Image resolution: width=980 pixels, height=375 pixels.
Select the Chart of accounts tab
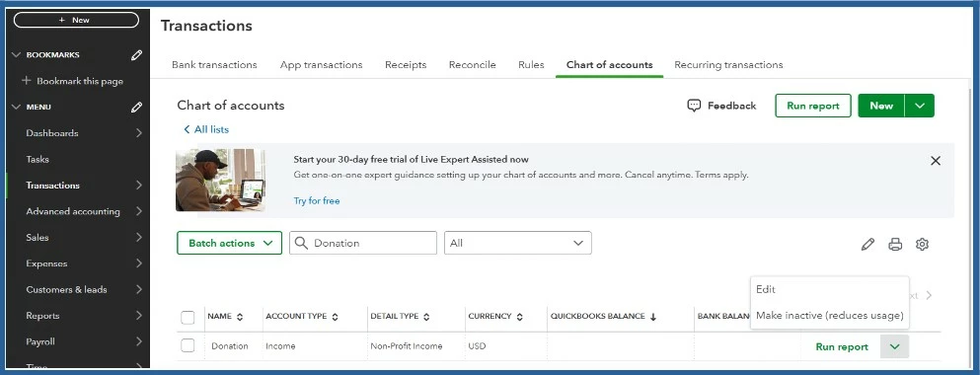tap(609, 64)
